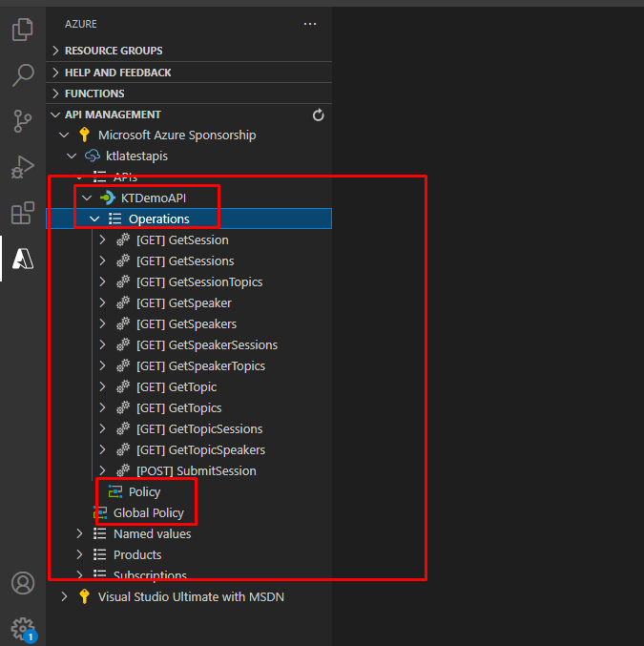Select the [POST] SubmitSession operation
The width and height of the screenshot is (644, 646).
[196, 471]
